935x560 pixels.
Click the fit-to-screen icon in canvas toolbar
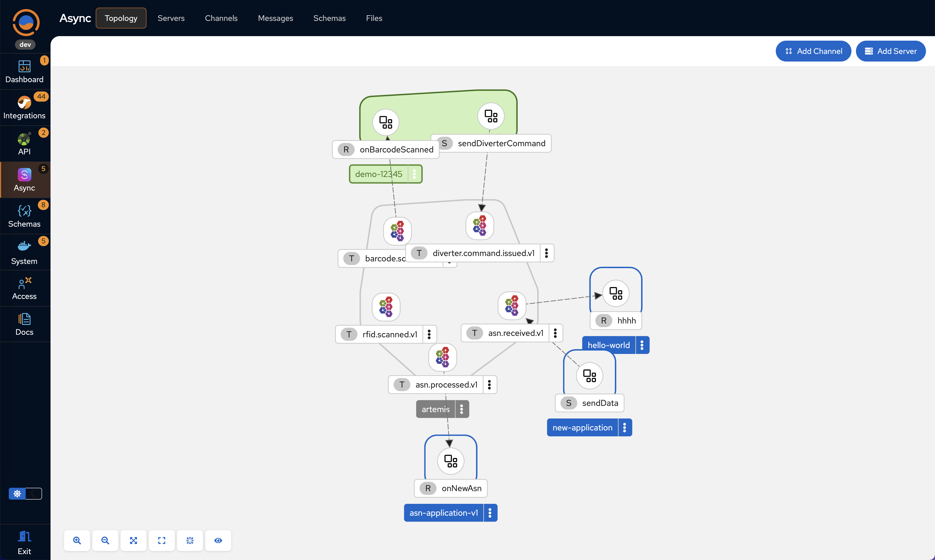161,540
